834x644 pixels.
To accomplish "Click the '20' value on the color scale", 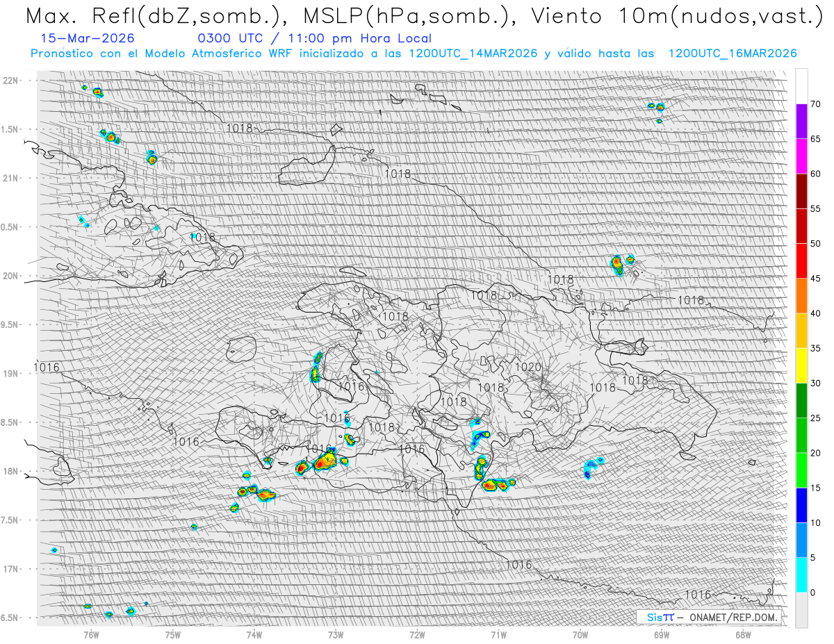I will coord(815,453).
